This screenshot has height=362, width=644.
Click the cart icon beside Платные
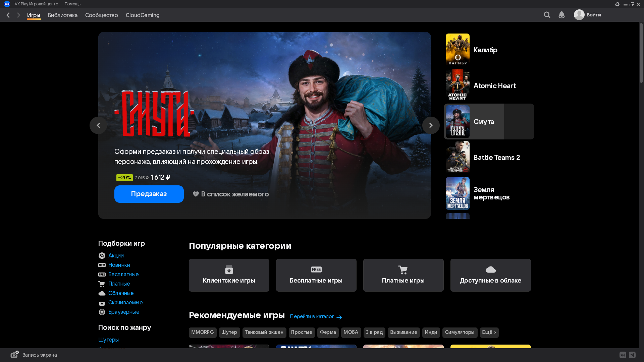102,284
